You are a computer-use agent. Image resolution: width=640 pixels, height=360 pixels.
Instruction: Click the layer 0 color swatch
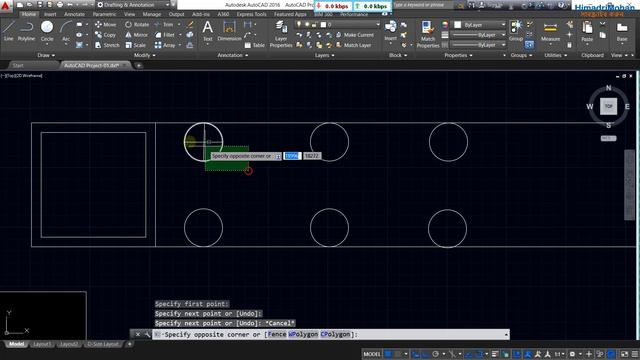click(x=323, y=24)
